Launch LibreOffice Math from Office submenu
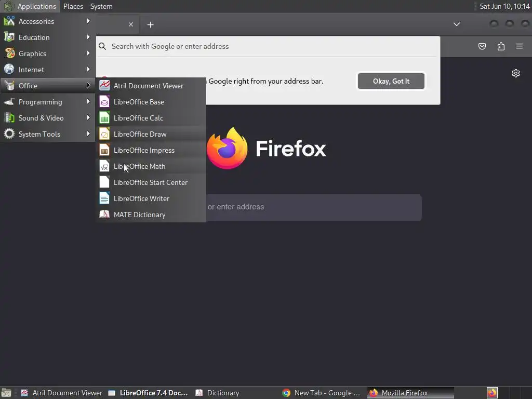 [x=151, y=166]
